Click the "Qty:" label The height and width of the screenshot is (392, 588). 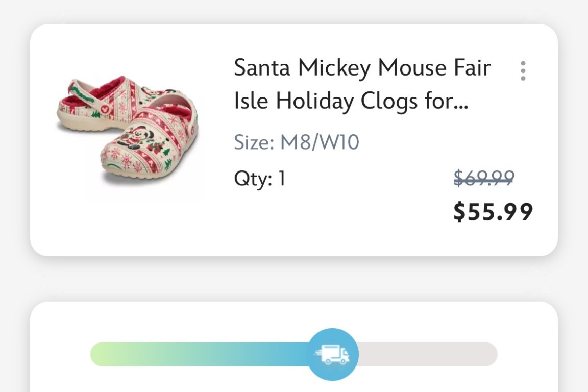point(252,179)
